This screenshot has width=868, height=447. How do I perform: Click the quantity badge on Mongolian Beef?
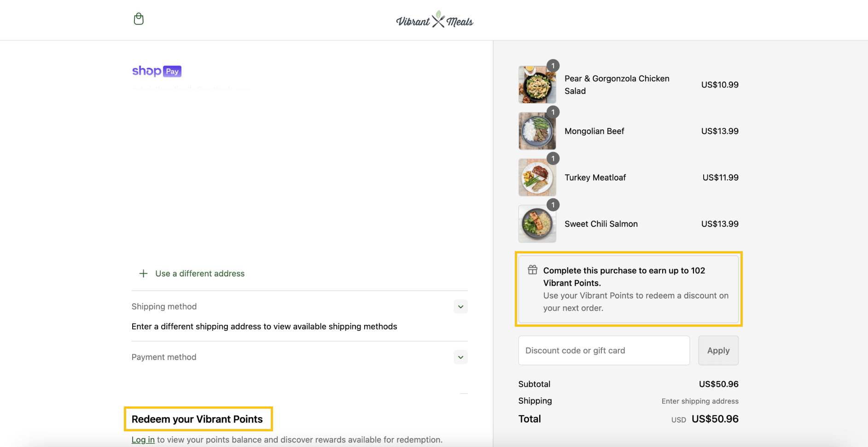(553, 112)
